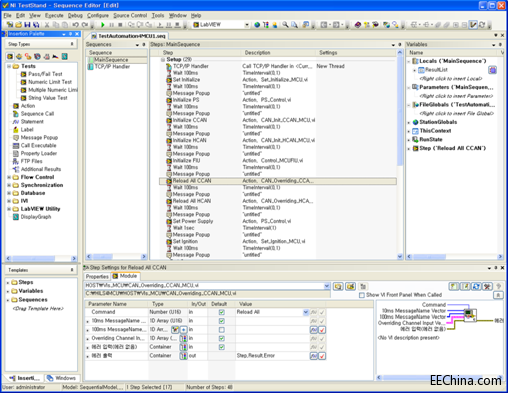Image resolution: width=508 pixels, height=394 pixels.
Task: Click the Action step type icon in palette toolbar
Action: click(x=10, y=57)
